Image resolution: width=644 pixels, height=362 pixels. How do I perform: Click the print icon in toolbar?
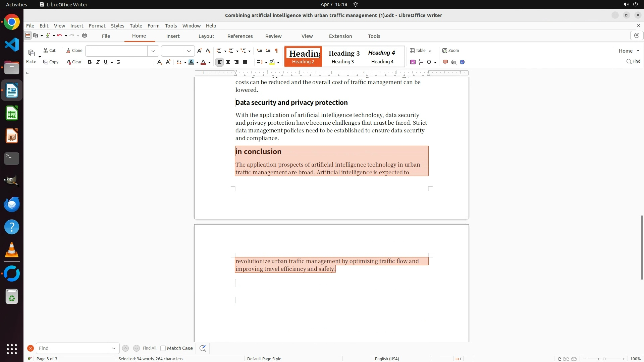click(85, 36)
